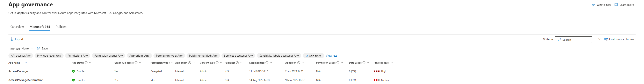
Task: Open Customize columns icon
Action: pos(606,39)
